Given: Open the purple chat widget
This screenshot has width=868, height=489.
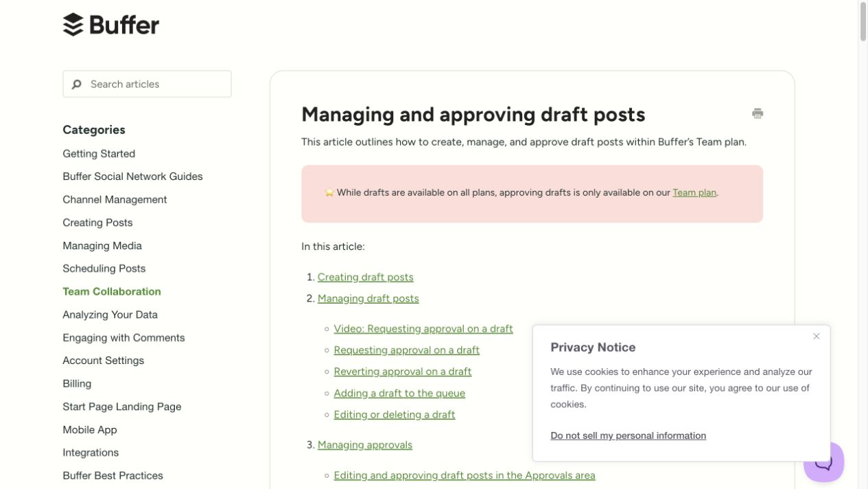Looking at the screenshot, I should [x=823, y=462].
